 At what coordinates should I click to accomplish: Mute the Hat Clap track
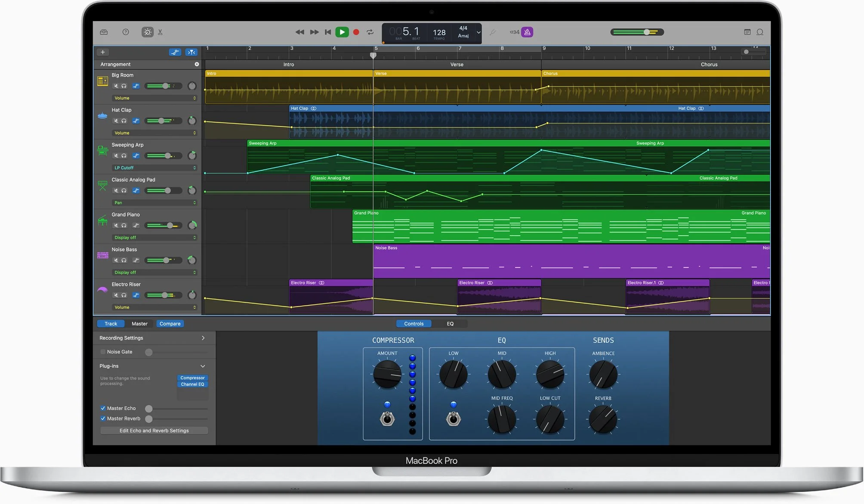[116, 121]
